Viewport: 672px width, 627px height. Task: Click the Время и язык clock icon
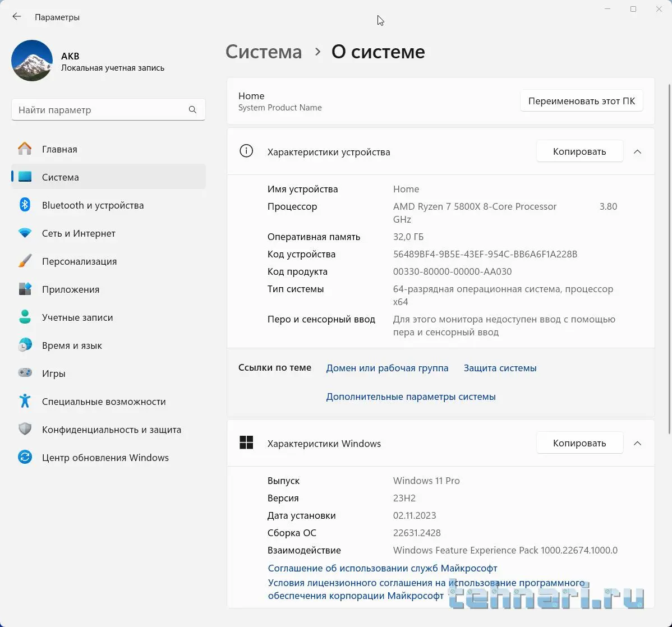coord(25,345)
